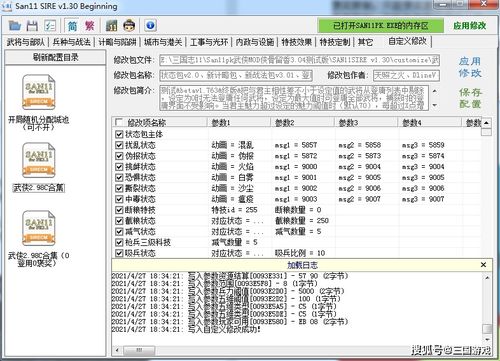
Task: Uncheck the 挑衅状态 checkbox
Action: (x=119, y=167)
